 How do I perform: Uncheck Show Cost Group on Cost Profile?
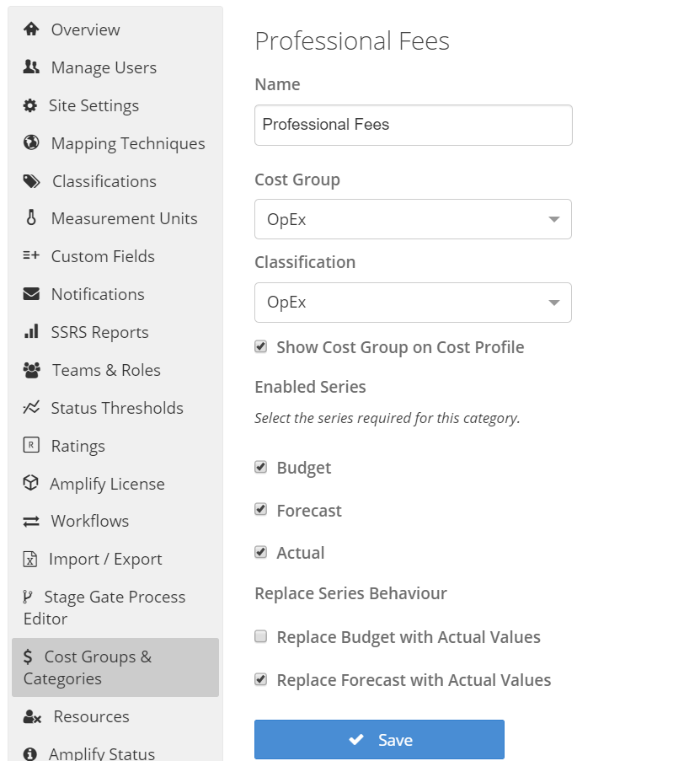[261, 347]
